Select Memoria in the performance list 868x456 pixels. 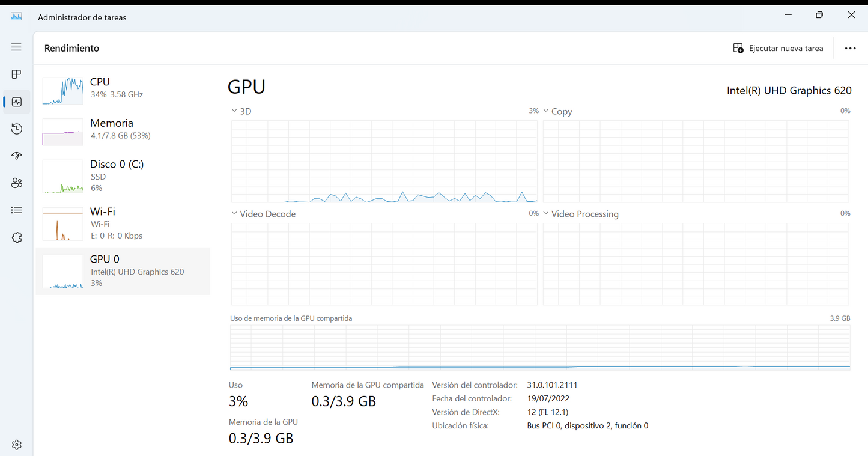click(123, 129)
